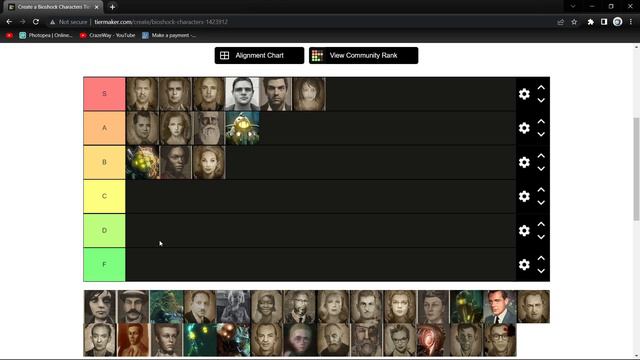Open the CrazeWay - YouTube bookmark
This screenshot has width=640, height=360.
(107, 36)
